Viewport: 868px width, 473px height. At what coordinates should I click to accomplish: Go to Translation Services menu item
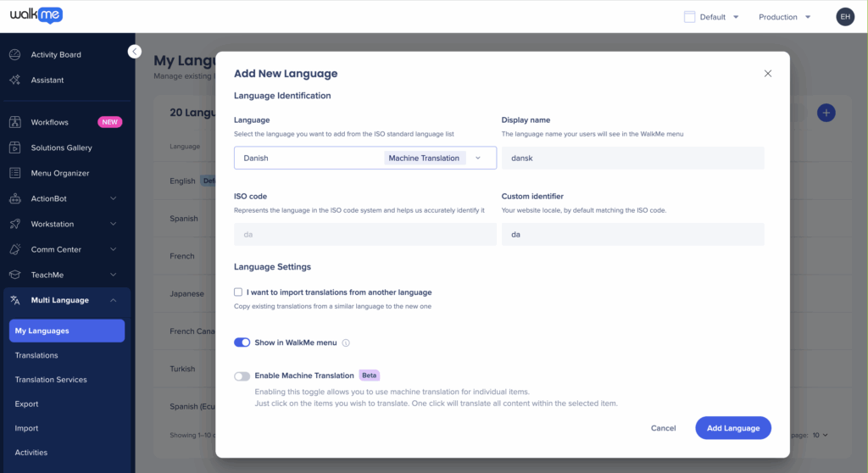51,380
